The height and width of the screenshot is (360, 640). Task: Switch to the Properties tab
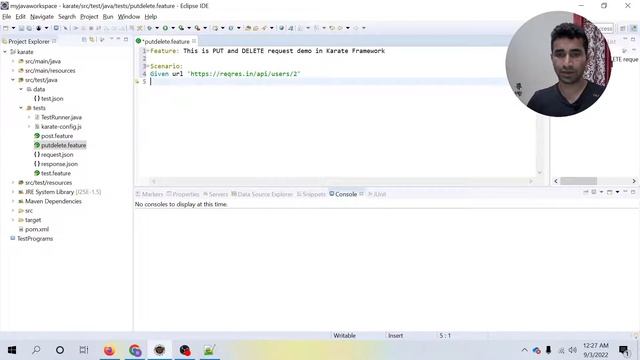pos(183,194)
